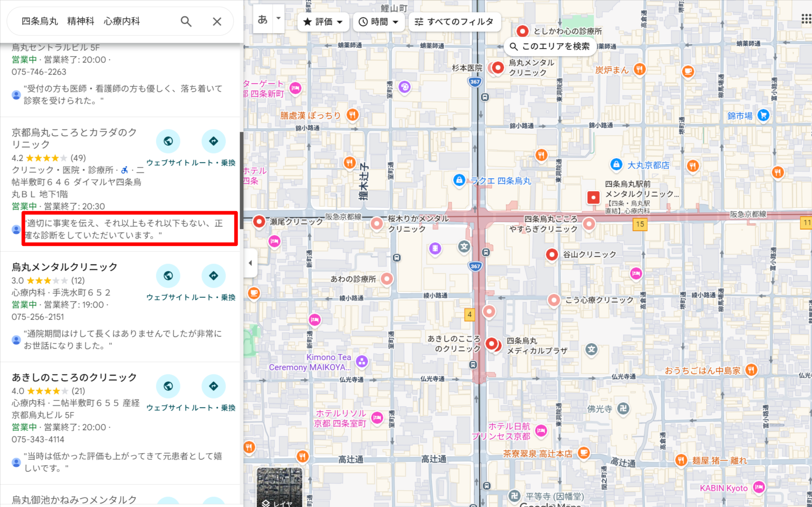Collapse the side panel arrow
This screenshot has height=507, width=812.
(x=250, y=263)
